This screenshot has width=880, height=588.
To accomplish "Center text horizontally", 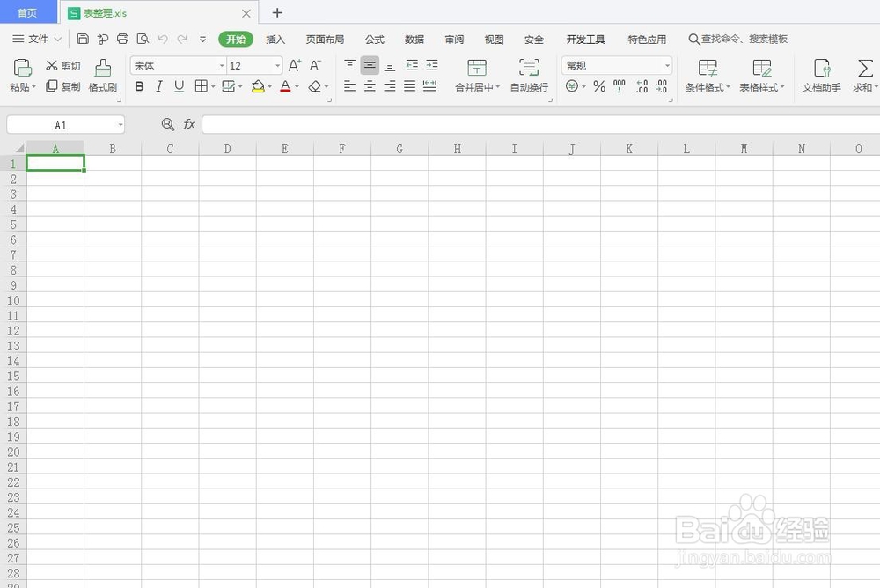I will click(x=370, y=86).
